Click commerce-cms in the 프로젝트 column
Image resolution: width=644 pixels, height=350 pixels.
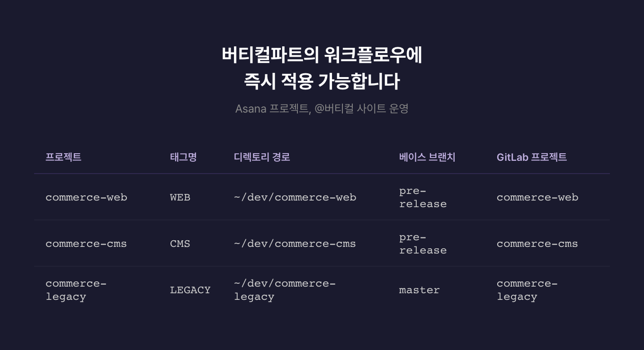click(86, 244)
